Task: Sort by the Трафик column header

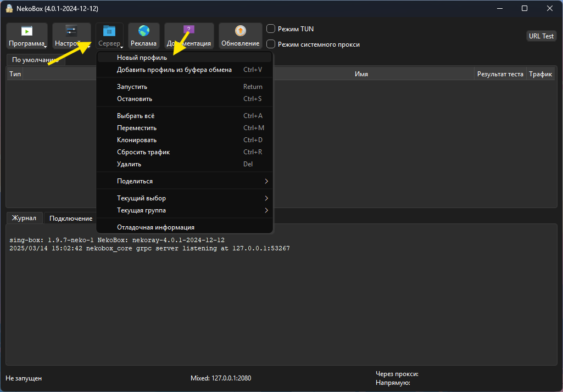Action: [540, 74]
